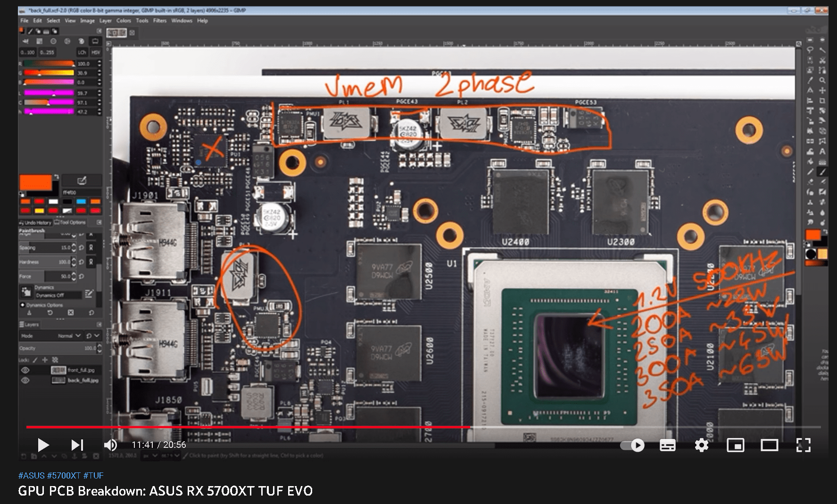Open the File menu
The height and width of the screenshot is (504, 837).
coord(25,21)
